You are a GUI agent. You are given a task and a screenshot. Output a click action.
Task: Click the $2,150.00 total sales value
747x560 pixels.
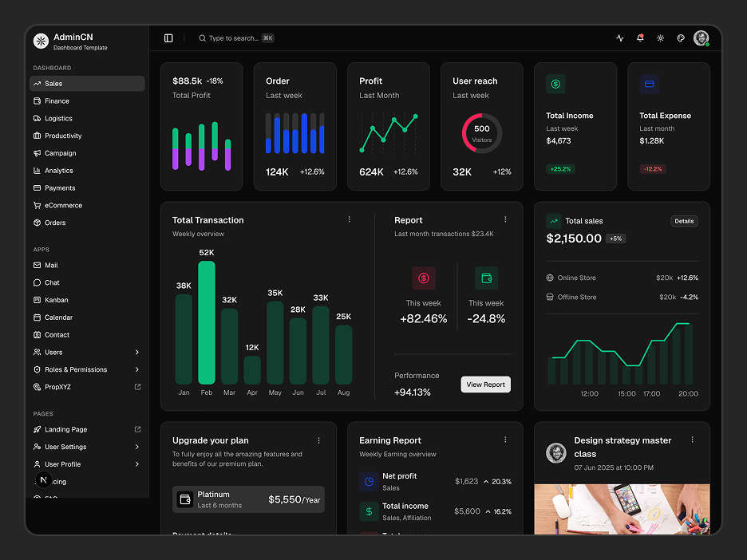tap(574, 239)
